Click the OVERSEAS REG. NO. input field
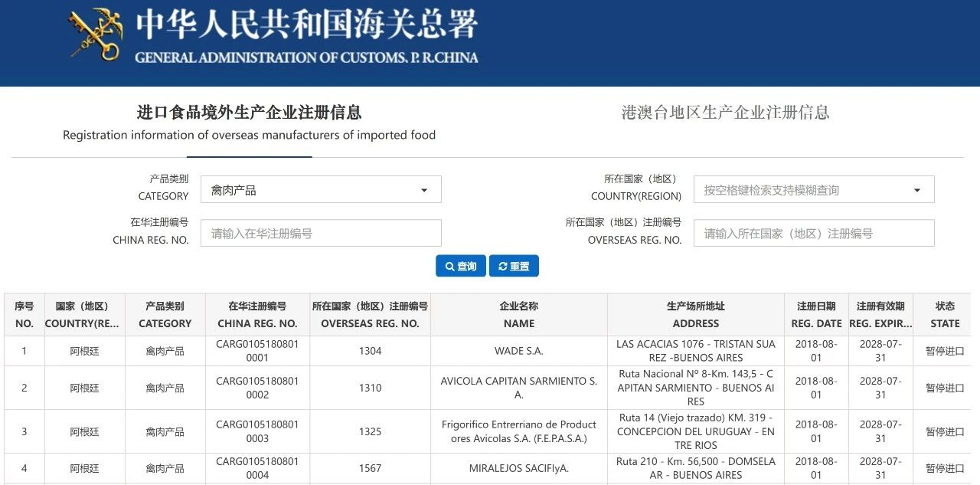This screenshot has height=485, width=980. pyautogui.click(x=813, y=234)
